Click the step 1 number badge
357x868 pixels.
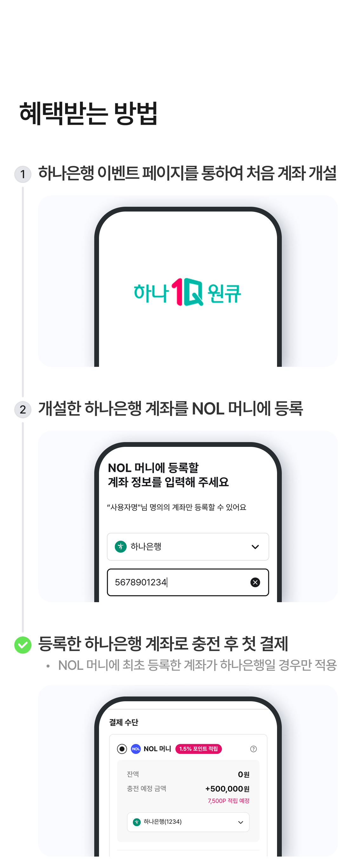[23, 174]
